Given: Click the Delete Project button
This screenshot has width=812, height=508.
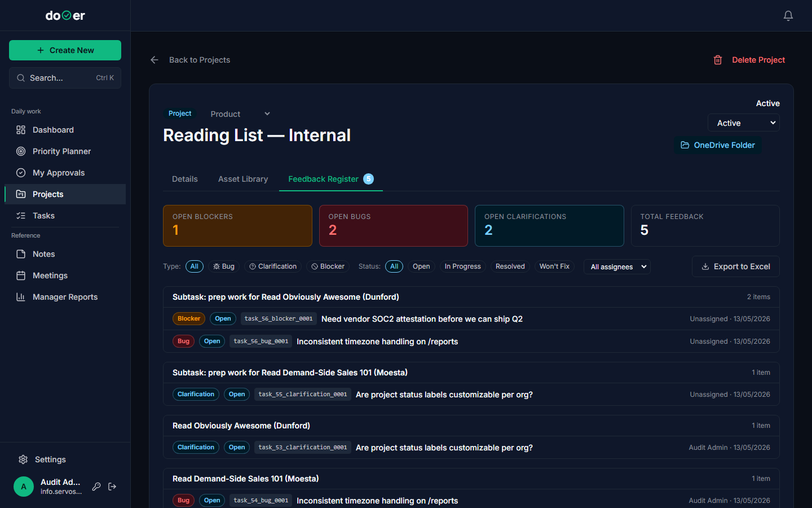Looking at the screenshot, I should click(749, 60).
